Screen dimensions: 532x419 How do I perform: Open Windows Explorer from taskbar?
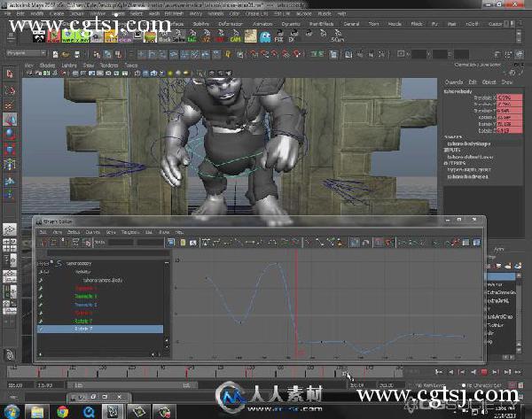tap(36, 412)
